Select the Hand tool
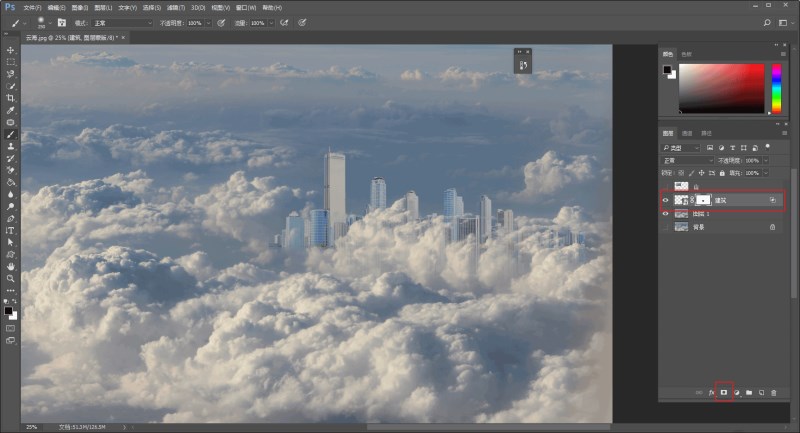 click(x=10, y=266)
